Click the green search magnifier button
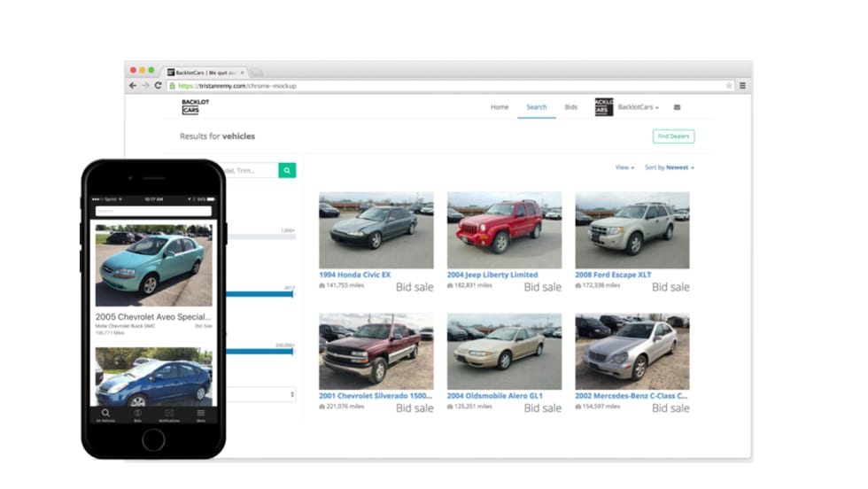868x489 pixels. point(287,170)
